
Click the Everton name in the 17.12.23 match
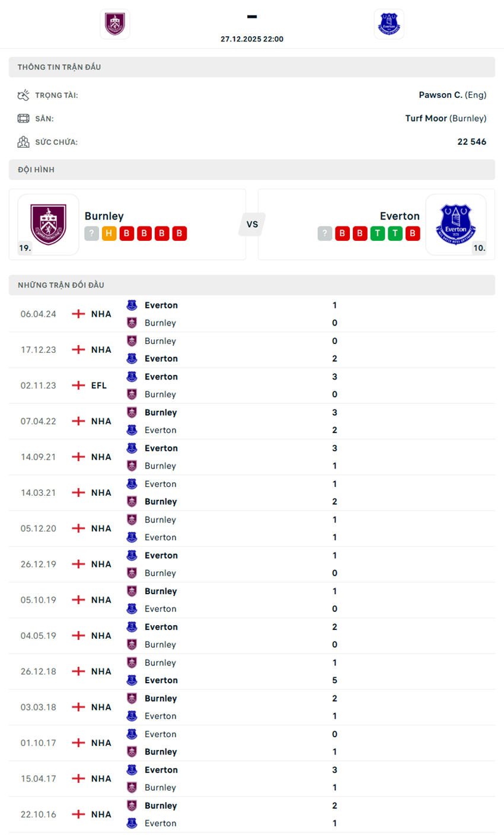[x=160, y=359]
